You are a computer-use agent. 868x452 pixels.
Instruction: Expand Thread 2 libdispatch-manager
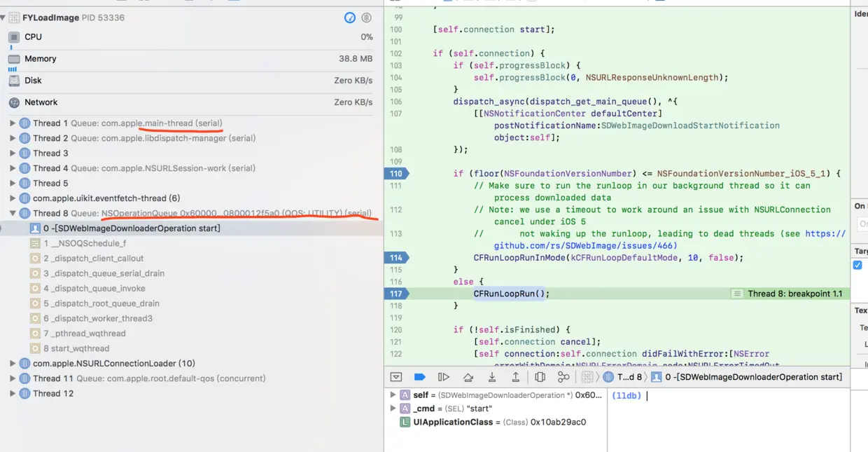pyautogui.click(x=13, y=138)
